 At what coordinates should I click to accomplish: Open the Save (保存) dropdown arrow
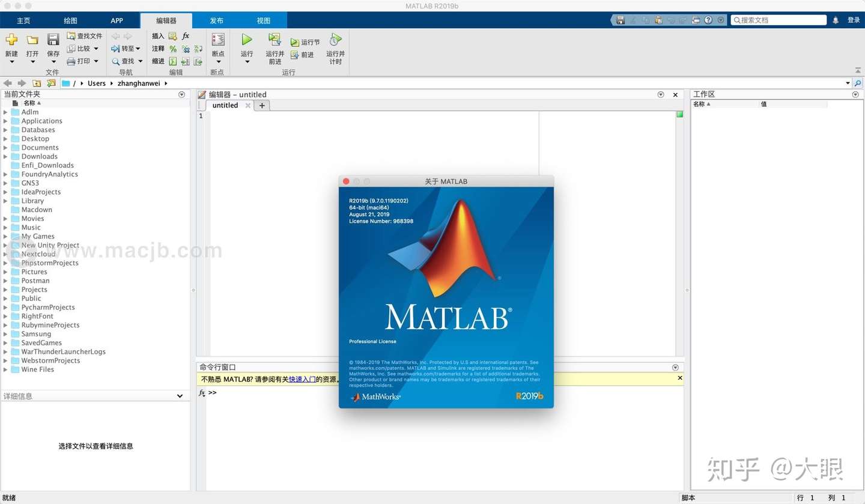click(x=53, y=61)
